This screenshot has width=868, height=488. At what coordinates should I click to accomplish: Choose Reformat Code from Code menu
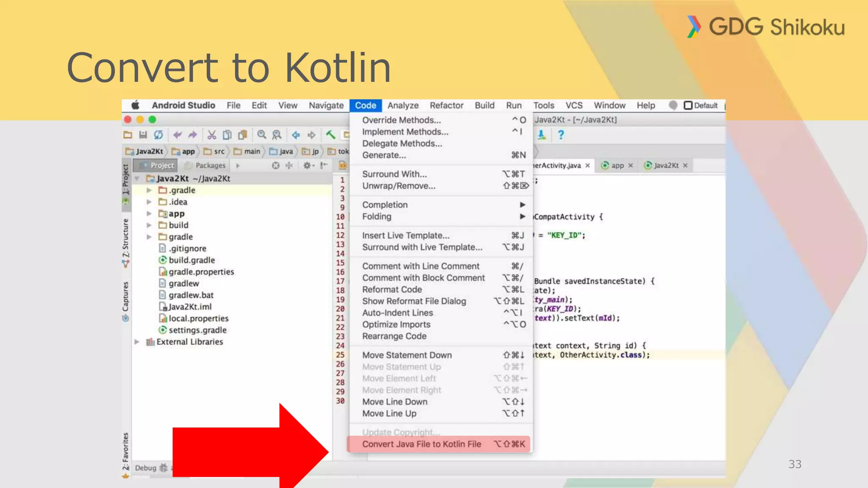point(441,290)
